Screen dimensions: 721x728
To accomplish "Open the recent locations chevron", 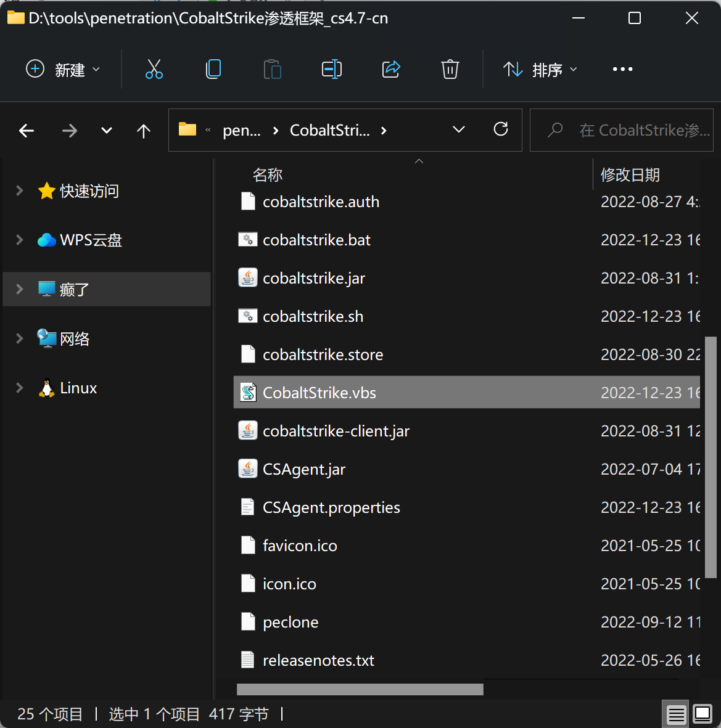I will coord(106,131).
